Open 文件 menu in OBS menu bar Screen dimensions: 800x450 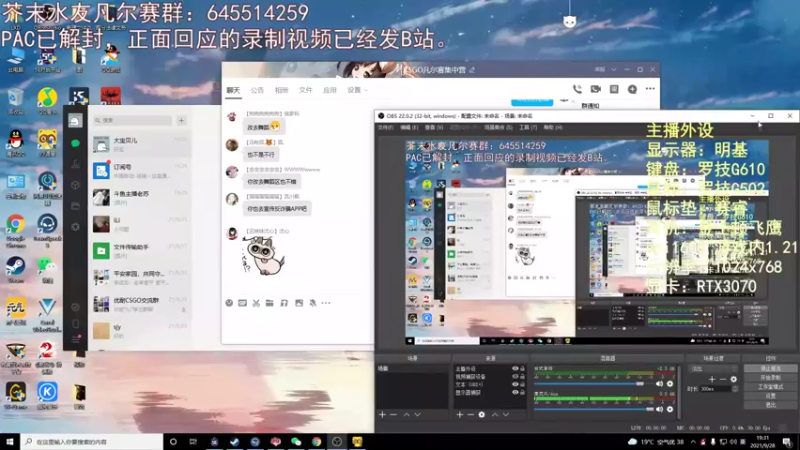coord(385,127)
